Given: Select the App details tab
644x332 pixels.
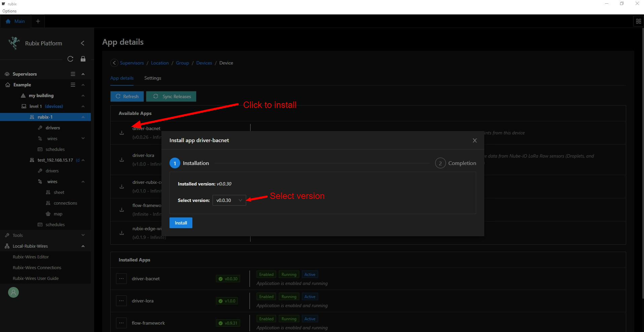Looking at the screenshot, I should (122, 78).
